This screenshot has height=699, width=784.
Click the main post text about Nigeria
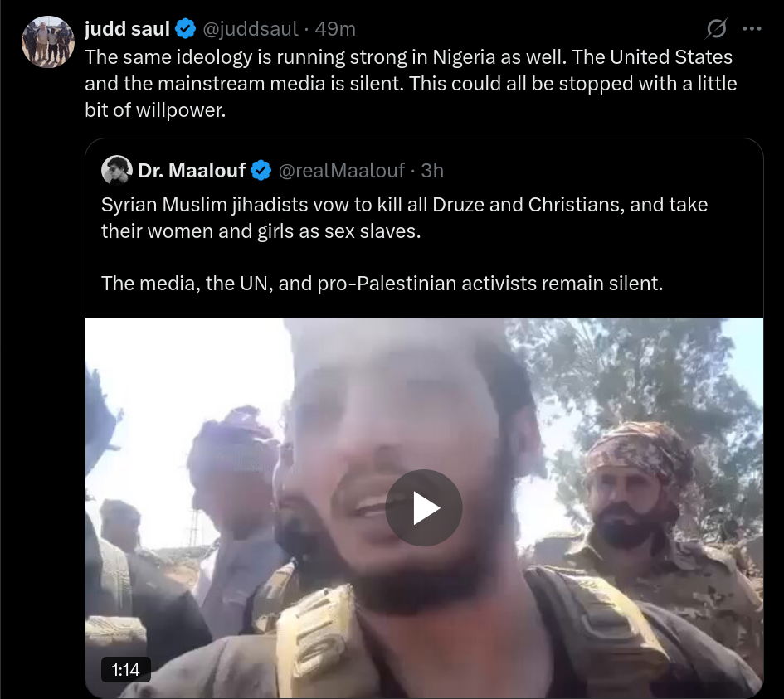(x=411, y=84)
